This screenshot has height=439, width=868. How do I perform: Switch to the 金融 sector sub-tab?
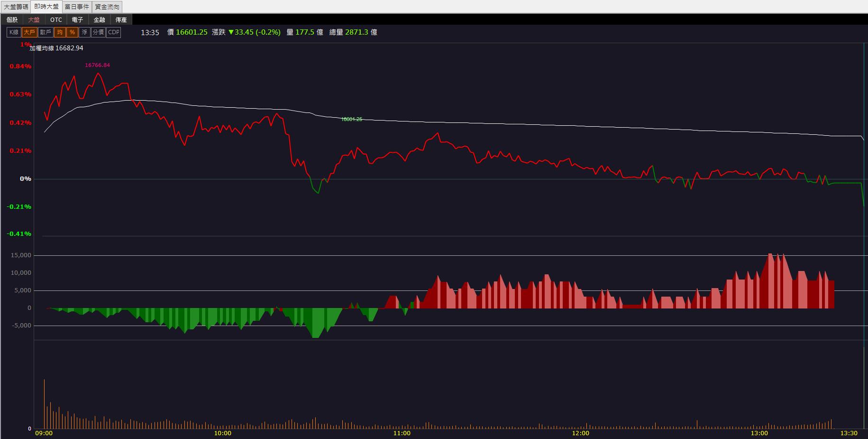(x=100, y=20)
